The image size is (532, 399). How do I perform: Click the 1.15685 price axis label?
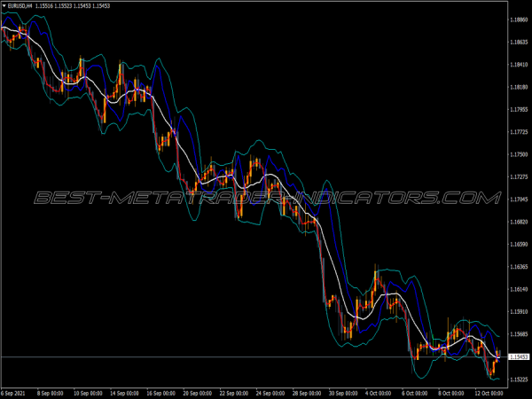point(519,334)
